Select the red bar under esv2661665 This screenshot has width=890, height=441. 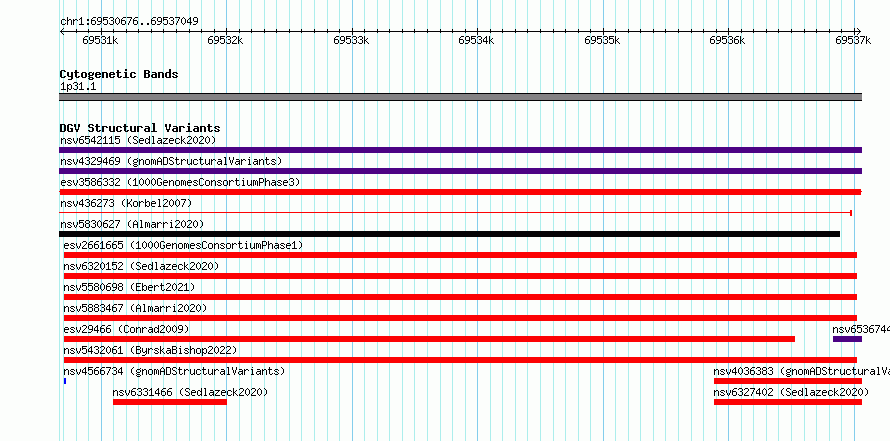(460, 255)
